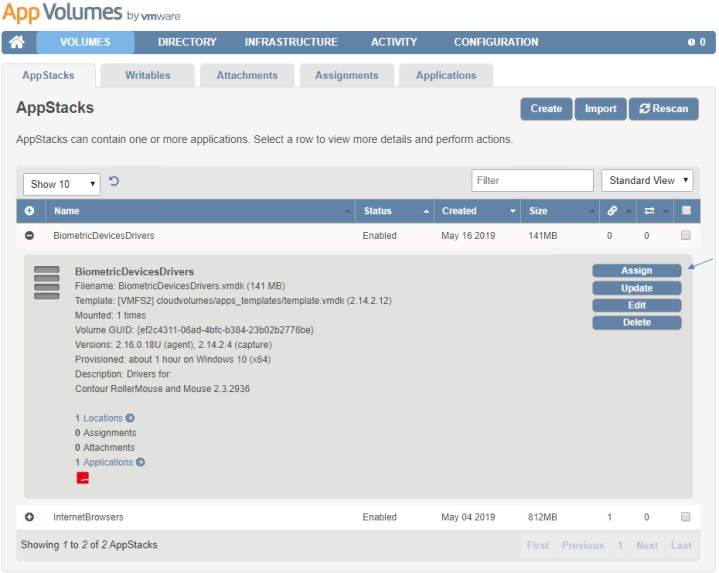Click the refresh icon beside Show 10
Viewport: 719px width, 573px height.
[x=114, y=181]
